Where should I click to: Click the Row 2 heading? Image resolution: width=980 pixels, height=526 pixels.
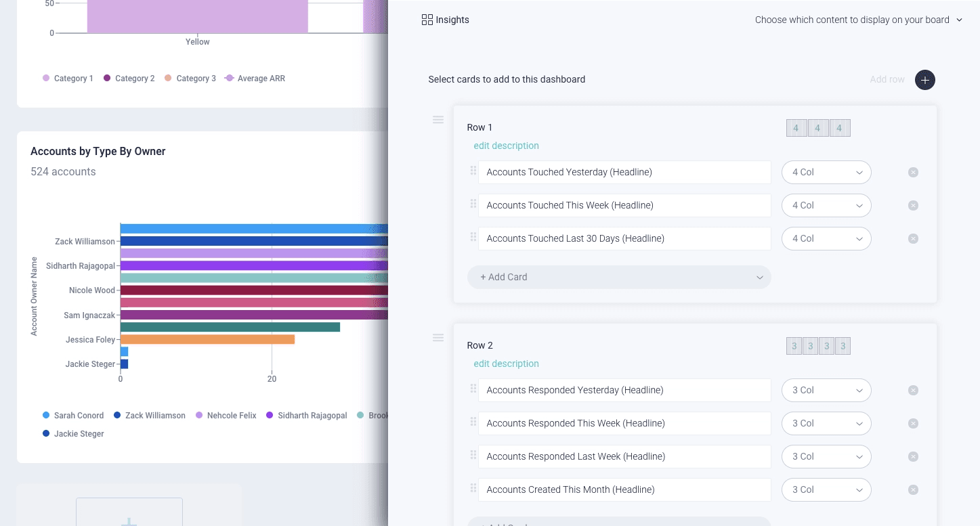click(480, 345)
